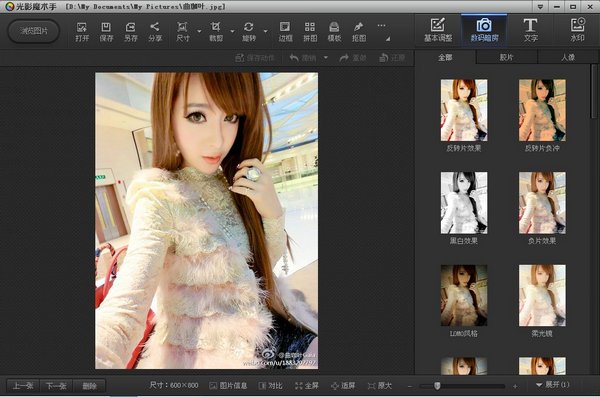
Task: Toggle the 对比 compare view
Action: pyautogui.click(x=271, y=386)
